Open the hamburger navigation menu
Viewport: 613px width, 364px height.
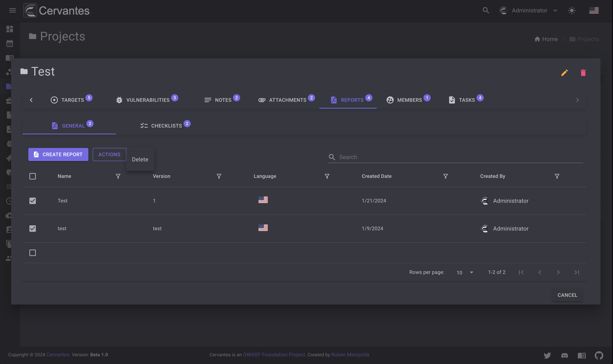click(13, 10)
